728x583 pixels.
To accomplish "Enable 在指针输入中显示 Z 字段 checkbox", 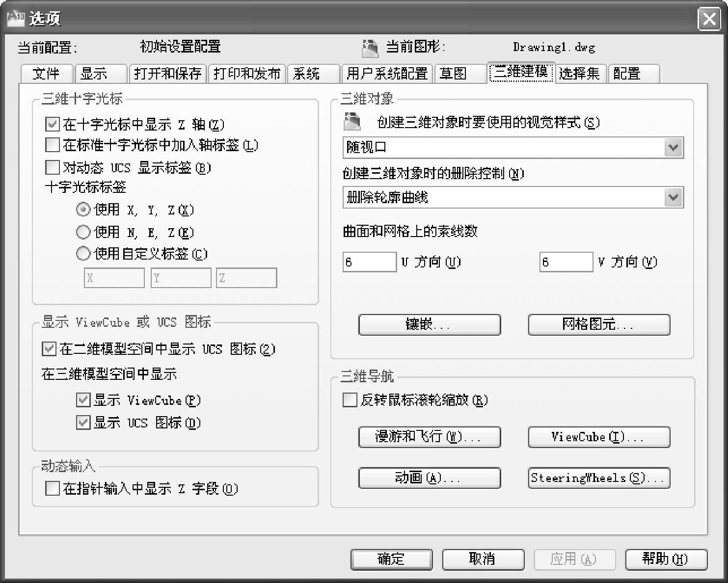I will click(x=52, y=488).
